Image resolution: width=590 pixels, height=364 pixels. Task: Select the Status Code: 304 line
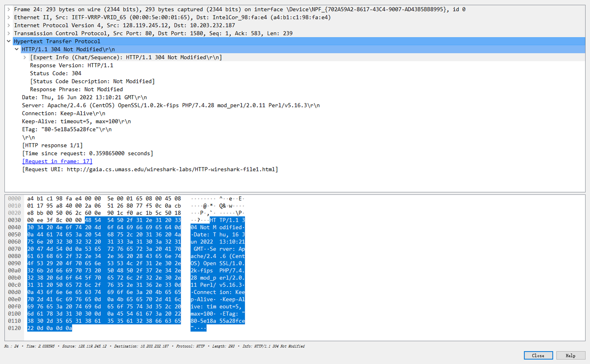56,73
